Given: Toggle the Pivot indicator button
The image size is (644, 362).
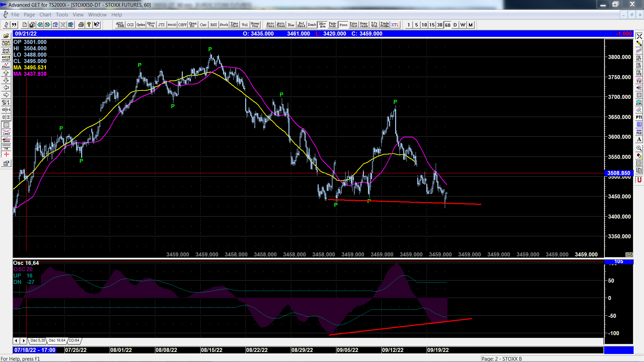Looking at the screenshot, I should coord(343,25).
